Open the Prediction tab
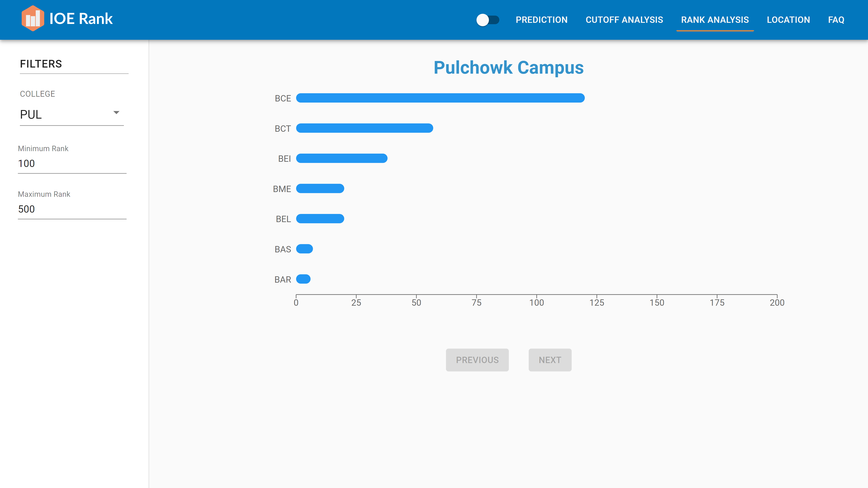 (x=541, y=20)
